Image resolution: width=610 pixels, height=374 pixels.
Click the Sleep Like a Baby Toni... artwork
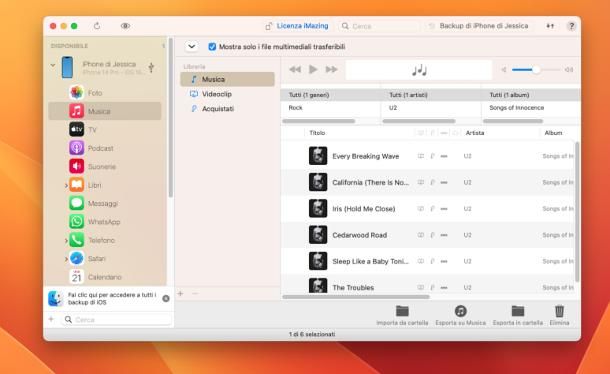pyautogui.click(x=318, y=261)
